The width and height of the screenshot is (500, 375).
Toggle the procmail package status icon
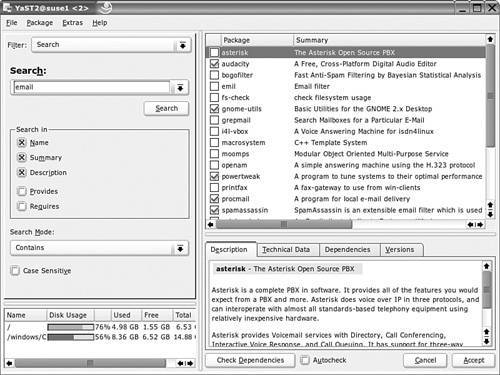(x=214, y=199)
